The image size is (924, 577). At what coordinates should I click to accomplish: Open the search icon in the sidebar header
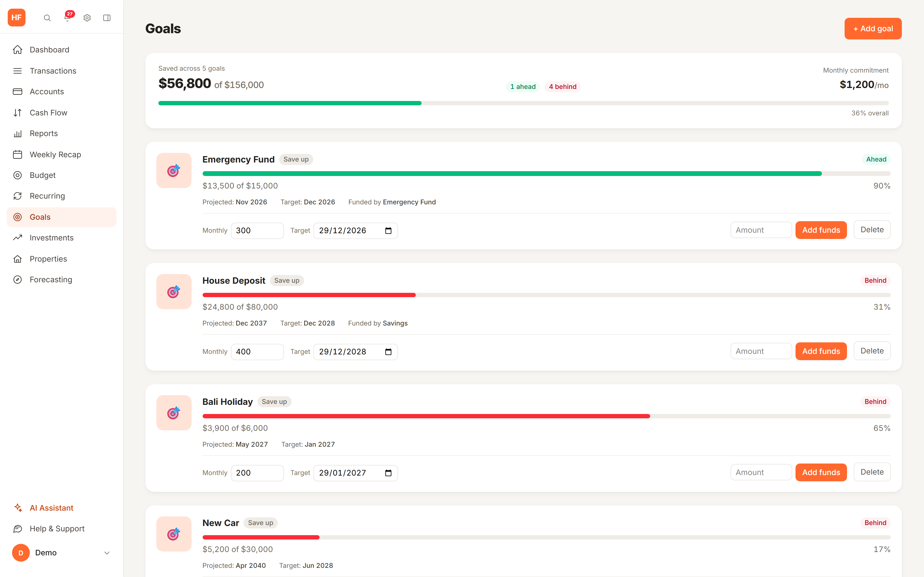pyautogui.click(x=47, y=18)
